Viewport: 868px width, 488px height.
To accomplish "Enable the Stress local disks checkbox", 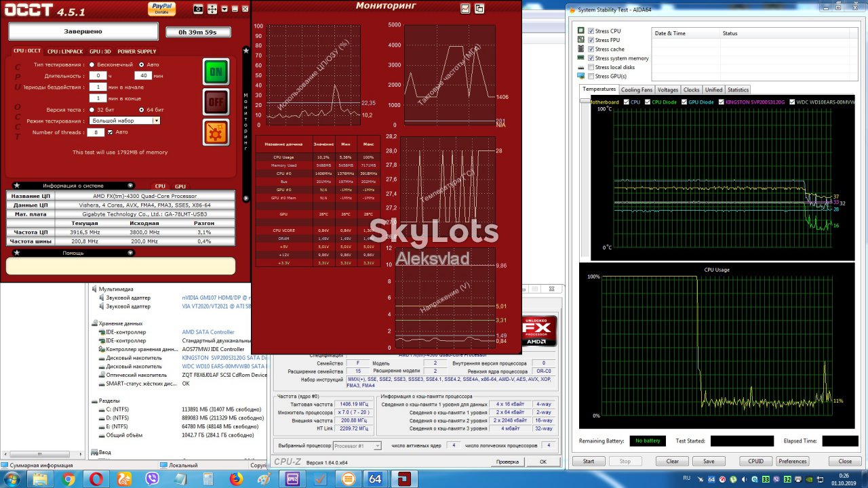I will 591,67.
